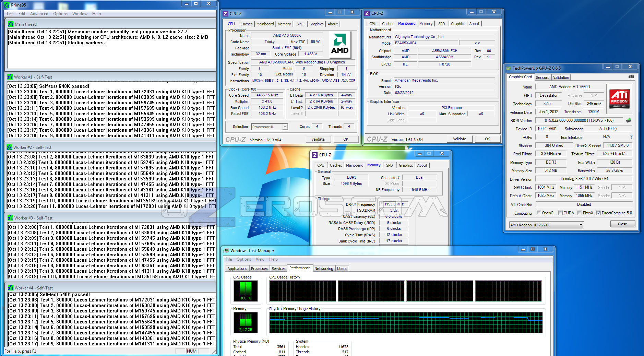
Task: Click the NUM indicator in Prime95 status bar
Action: coord(192,351)
